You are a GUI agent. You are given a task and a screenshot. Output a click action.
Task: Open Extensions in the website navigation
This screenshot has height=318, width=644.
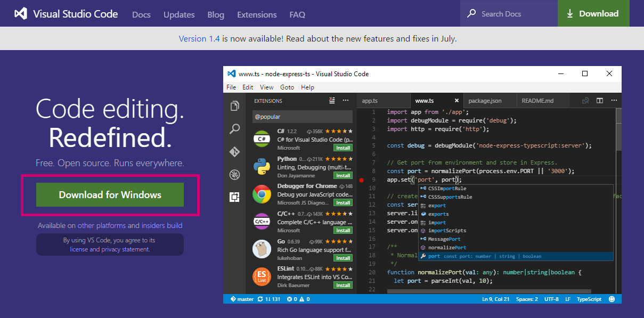[257, 14]
